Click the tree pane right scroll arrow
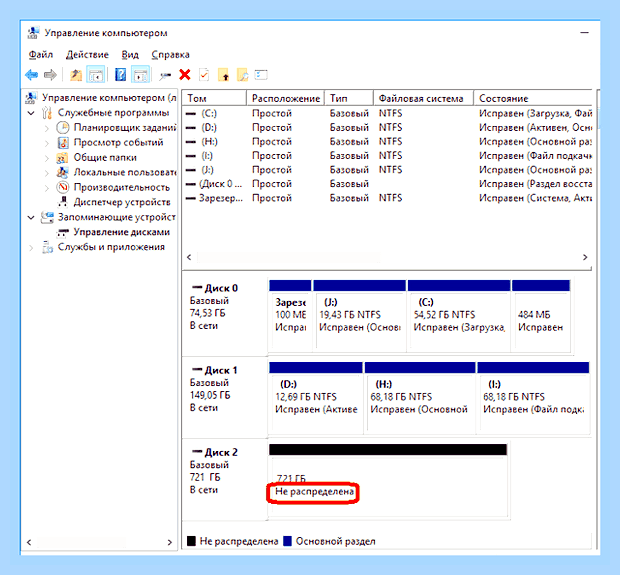 coord(170,542)
